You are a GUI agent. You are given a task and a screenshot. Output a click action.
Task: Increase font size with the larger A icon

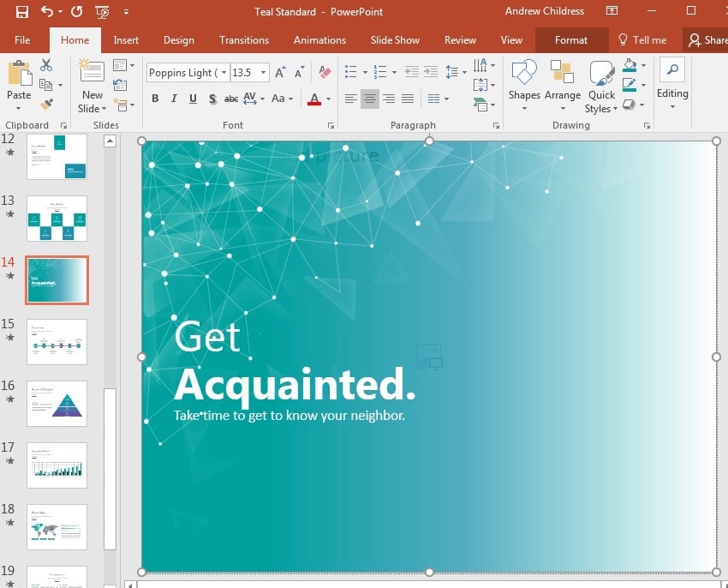pos(281,73)
